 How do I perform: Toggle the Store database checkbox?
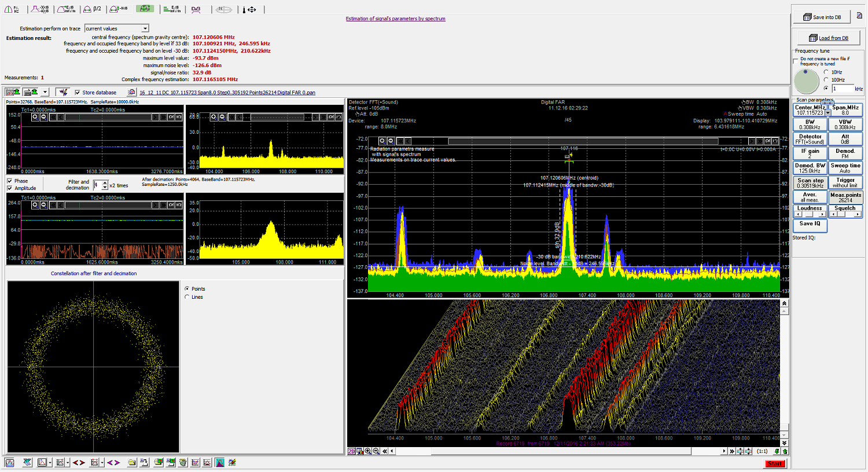78,93
